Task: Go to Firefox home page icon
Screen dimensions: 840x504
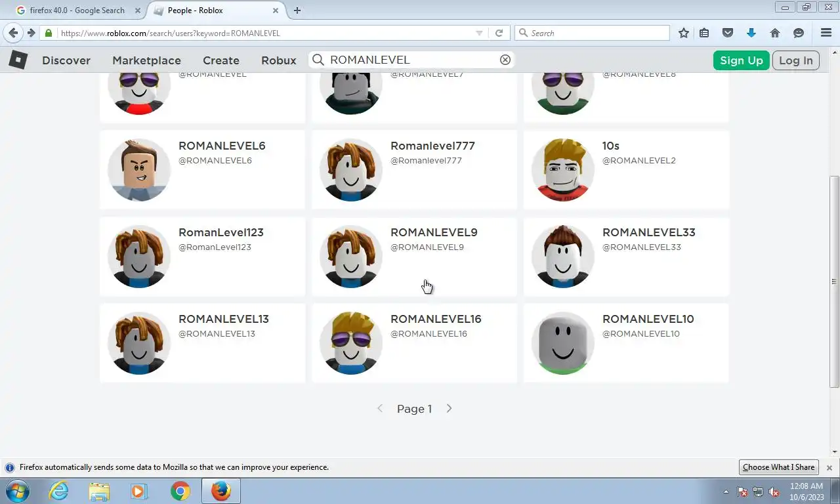Action: (x=775, y=33)
